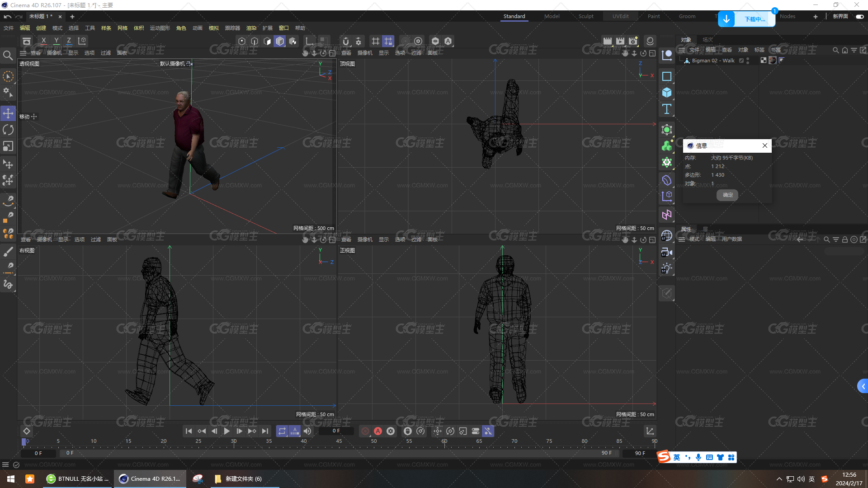This screenshot has width=868, height=488.
Task: Toggle loop playback mode
Action: point(282,431)
